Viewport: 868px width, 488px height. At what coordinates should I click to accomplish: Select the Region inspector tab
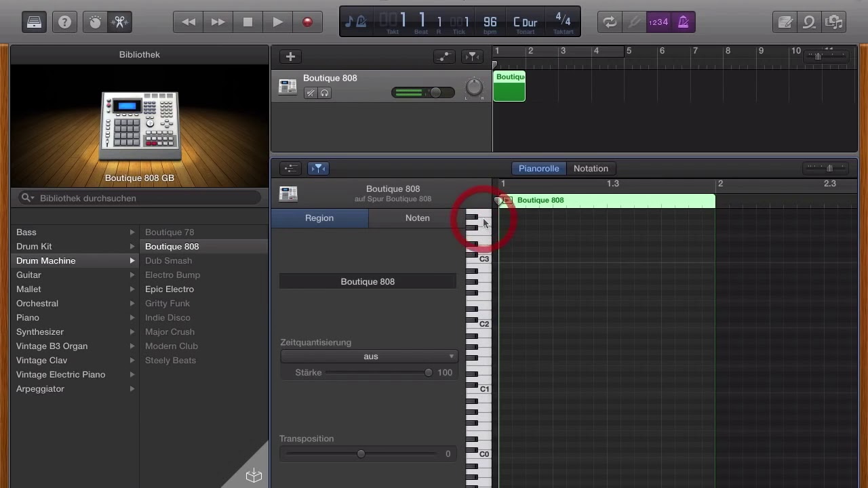pos(319,218)
